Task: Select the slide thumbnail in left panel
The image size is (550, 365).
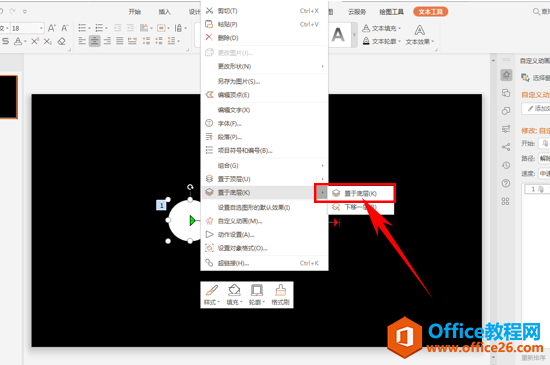Action: pos(8,97)
